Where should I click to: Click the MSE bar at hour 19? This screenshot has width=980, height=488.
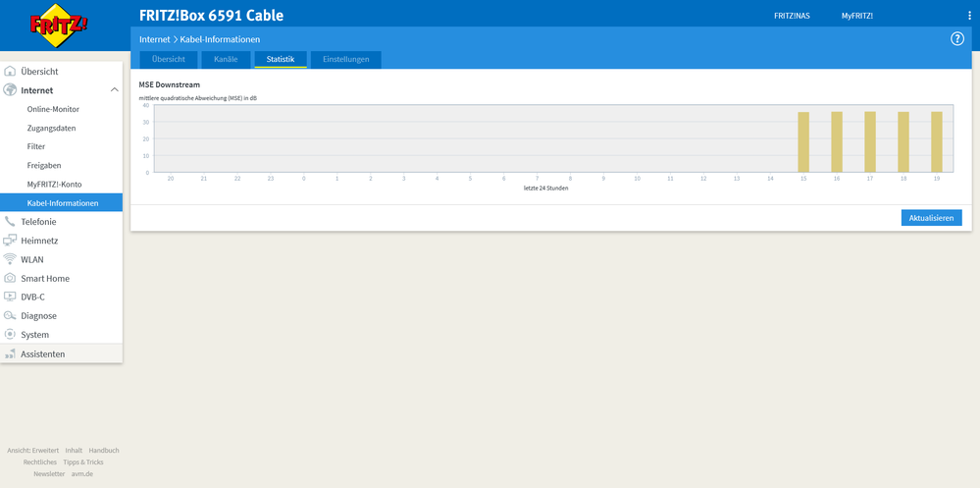[936, 142]
